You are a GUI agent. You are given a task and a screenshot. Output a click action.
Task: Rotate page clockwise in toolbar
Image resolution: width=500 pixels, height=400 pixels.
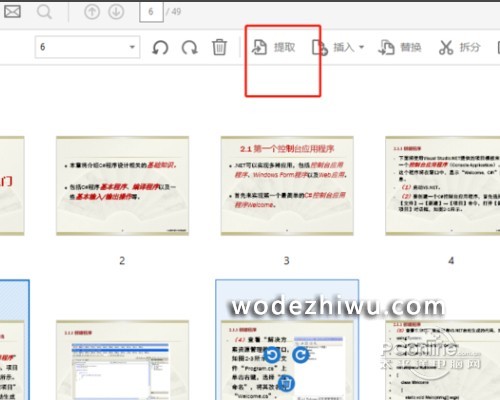click(x=190, y=47)
